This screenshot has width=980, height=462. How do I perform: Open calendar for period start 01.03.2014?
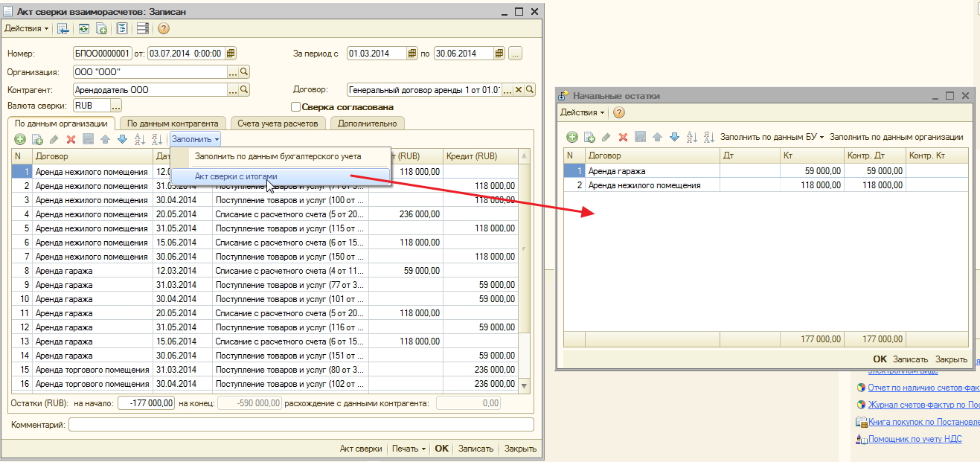coord(412,54)
